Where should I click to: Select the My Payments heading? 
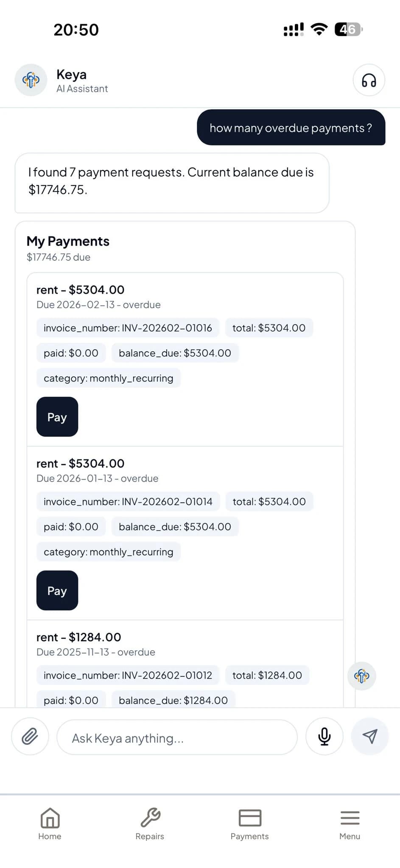point(68,241)
